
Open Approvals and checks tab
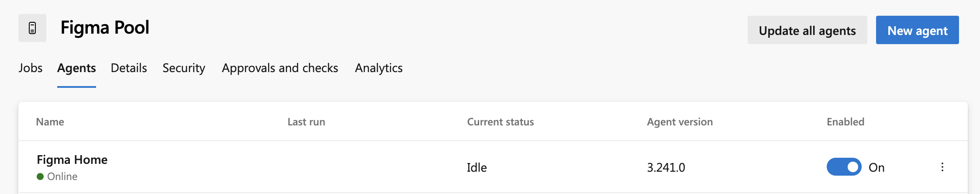point(280,68)
